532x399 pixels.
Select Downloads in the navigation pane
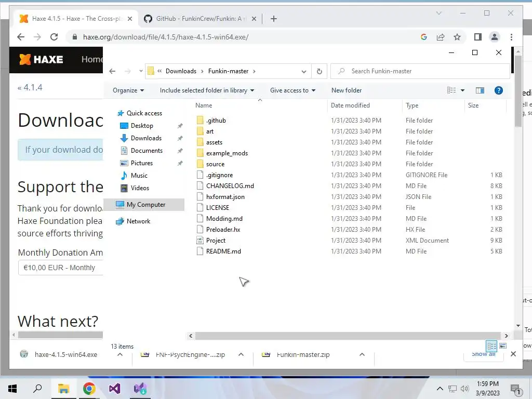click(146, 138)
